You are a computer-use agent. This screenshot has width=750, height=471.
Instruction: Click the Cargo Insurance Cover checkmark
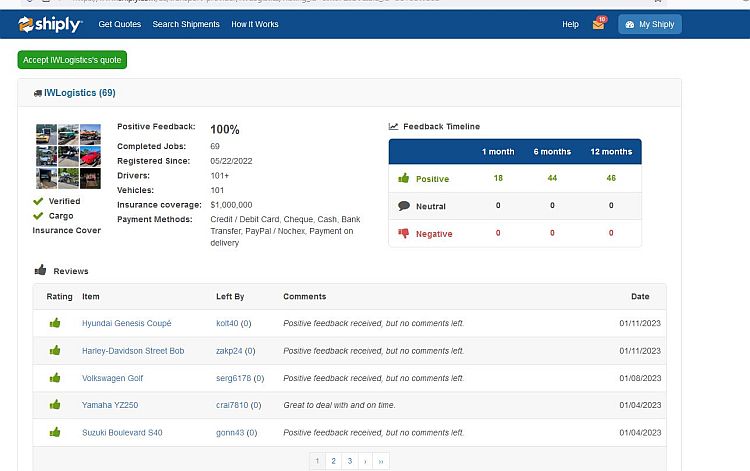point(38,216)
